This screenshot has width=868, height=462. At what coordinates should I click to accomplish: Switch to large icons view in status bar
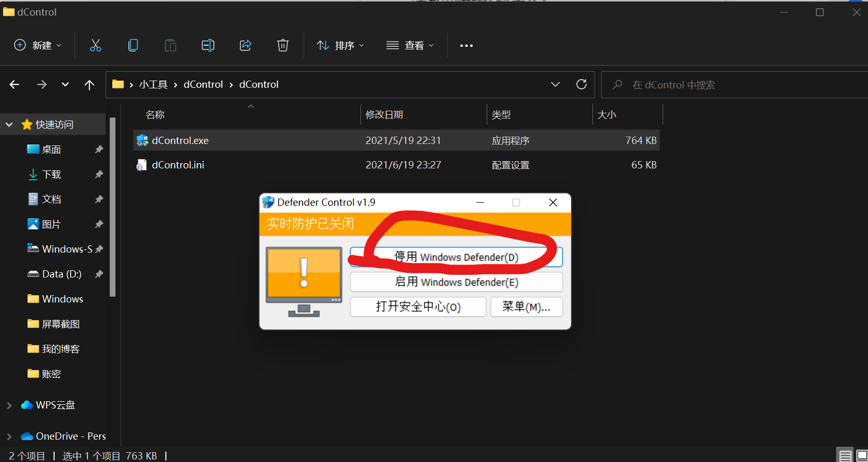coord(861,456)
